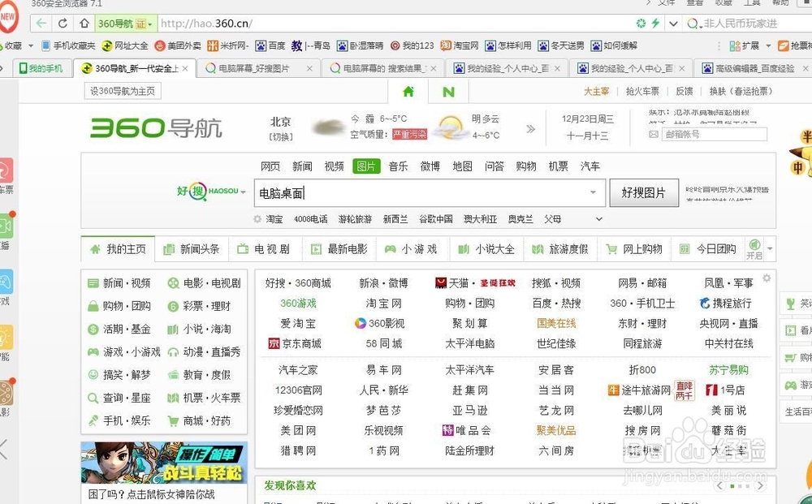Open 360影视 site link

[x=379, y=323]
